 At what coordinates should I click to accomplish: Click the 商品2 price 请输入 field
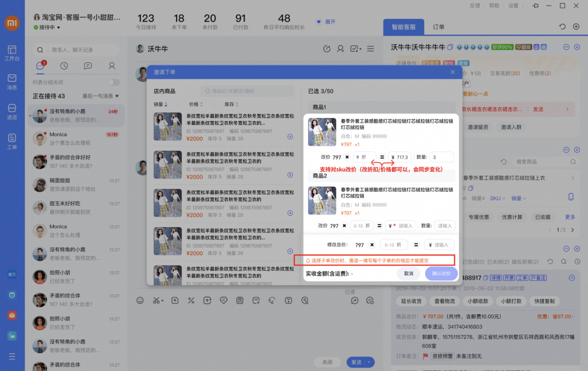click(x=401, y=226)
